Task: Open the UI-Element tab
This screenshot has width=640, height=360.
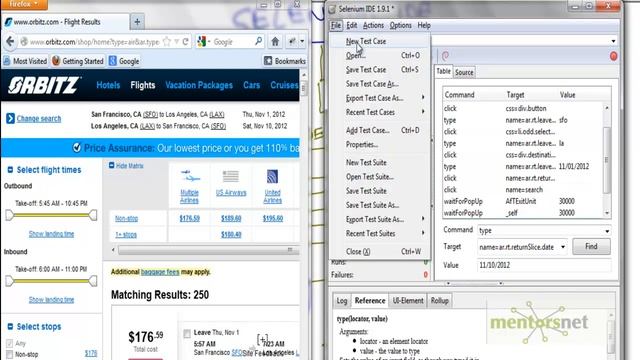Action: [x=408, y=301]
